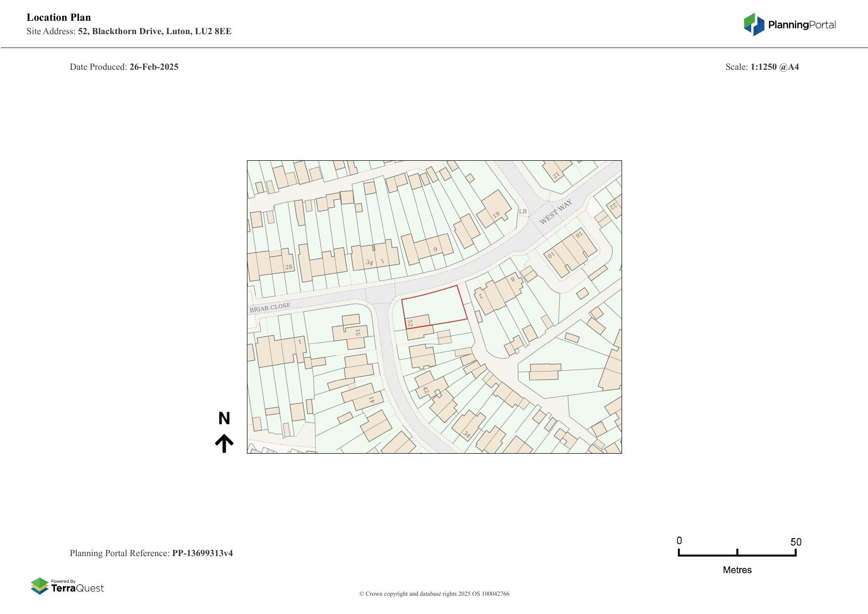Click the Planning Portal logo icon
The width and height of the screenshot is (868, 614).
pyautogui.click(x=754, y=24)
